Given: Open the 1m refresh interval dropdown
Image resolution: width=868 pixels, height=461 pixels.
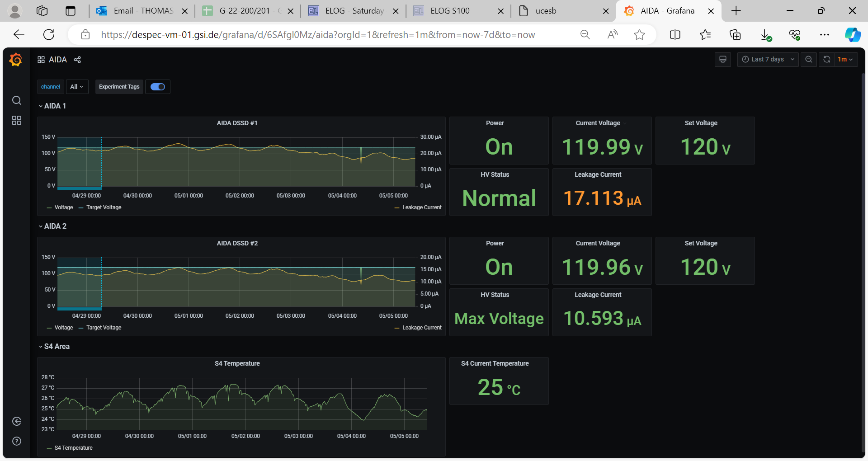Looking at the screenshot, I should (x=846, y=59).
